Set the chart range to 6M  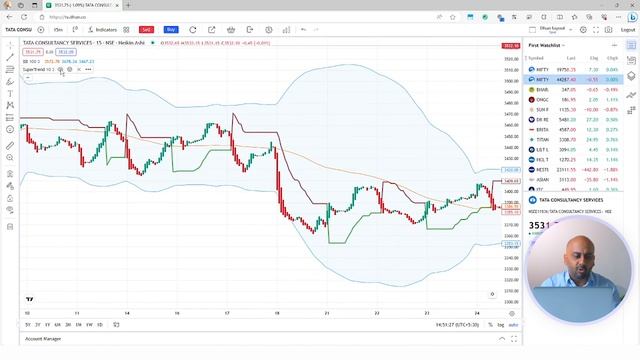click(x=58, y=325)
